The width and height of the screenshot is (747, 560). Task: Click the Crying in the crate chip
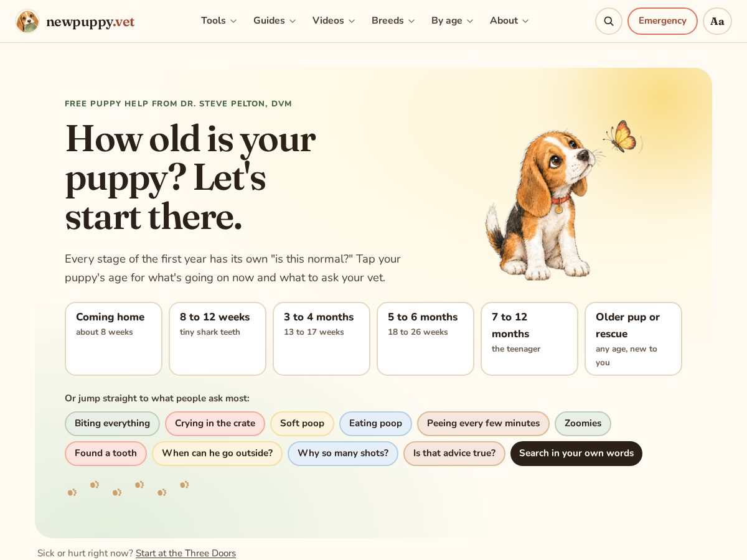(215, 424)
